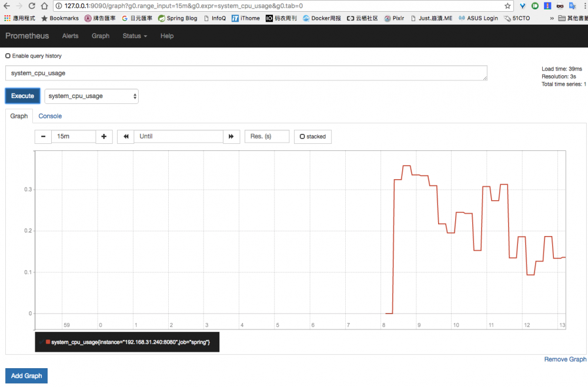This screenshot has height=387, width=588.
Task: Open Spring Blog bookmark
Action: (x=178, y=18)
